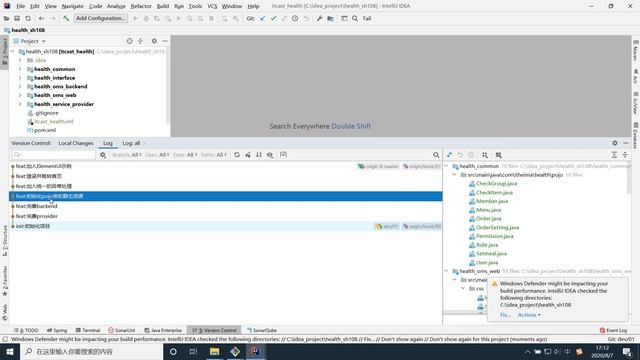Toggle the Maven tool window side tab
The height and width of the screenshot is (360, 640).
636,51
